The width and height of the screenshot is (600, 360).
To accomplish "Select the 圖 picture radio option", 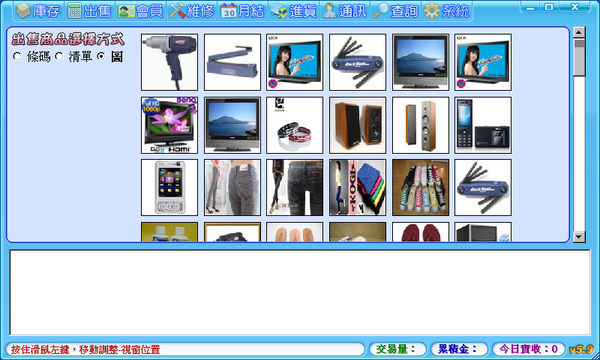I will coord(101,57).
